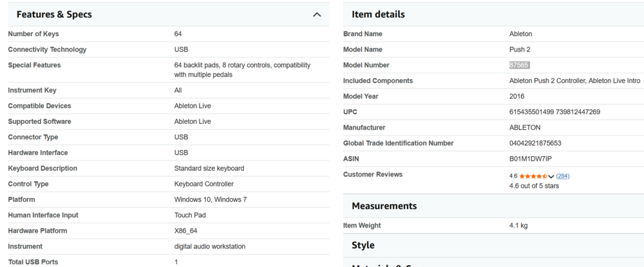The image size is (644, 267).
Task: Click the Brand Name value Ableton
Action: tap(520, 34)
